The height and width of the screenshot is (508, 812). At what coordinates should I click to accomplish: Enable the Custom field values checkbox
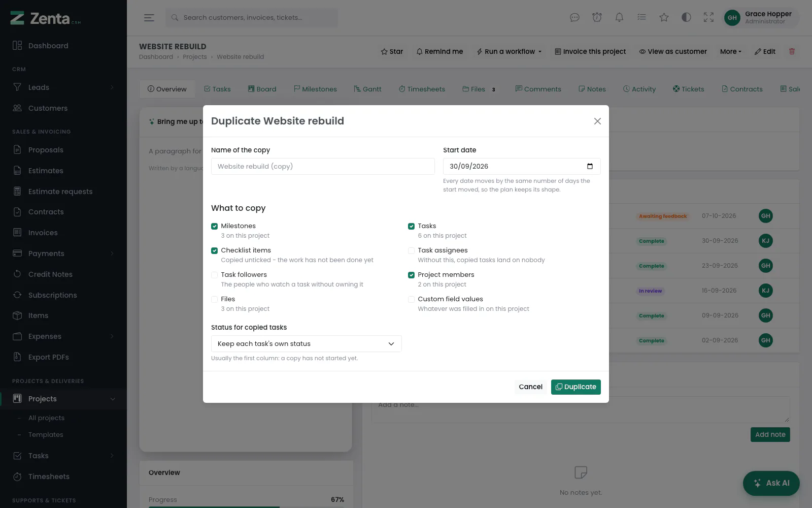(x=411, y=299)
